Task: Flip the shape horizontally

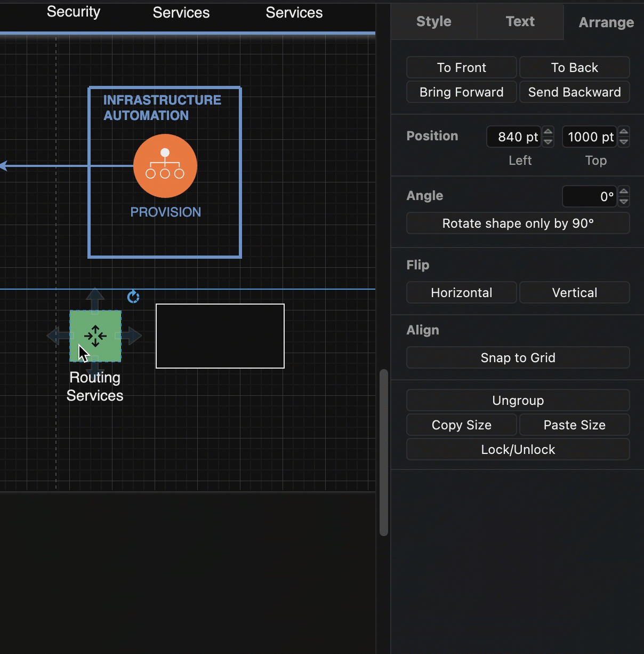Action: click(461, 292)
